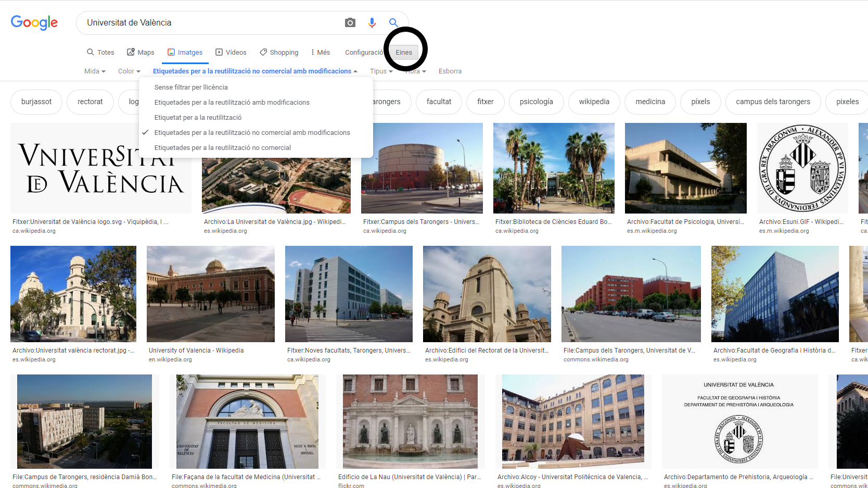Click University of Valencia - Wikipedia caption
Screen dimensions: 868x488
pyautogui.click(x=196, y=351)
